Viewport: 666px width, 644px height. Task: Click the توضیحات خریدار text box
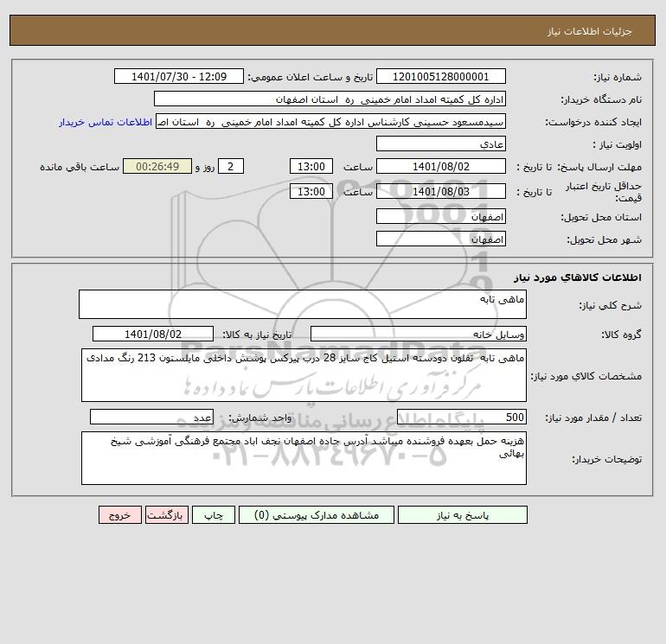point(304,458)
